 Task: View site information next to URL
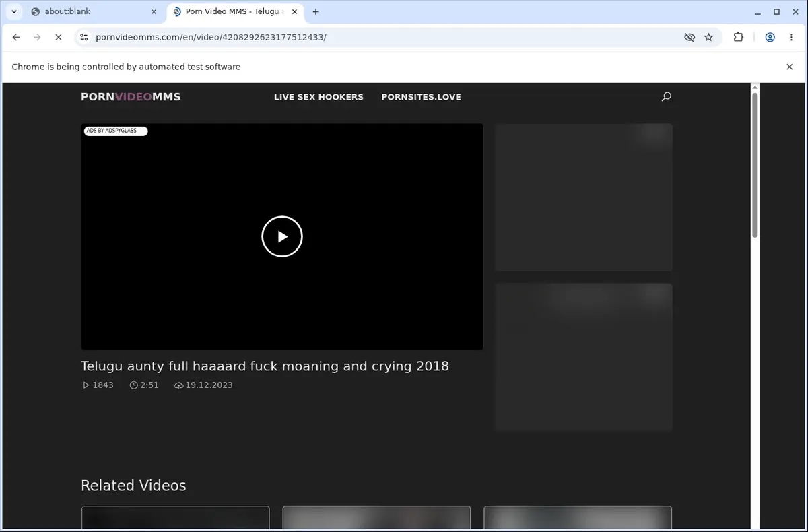(x=83, y=38)
